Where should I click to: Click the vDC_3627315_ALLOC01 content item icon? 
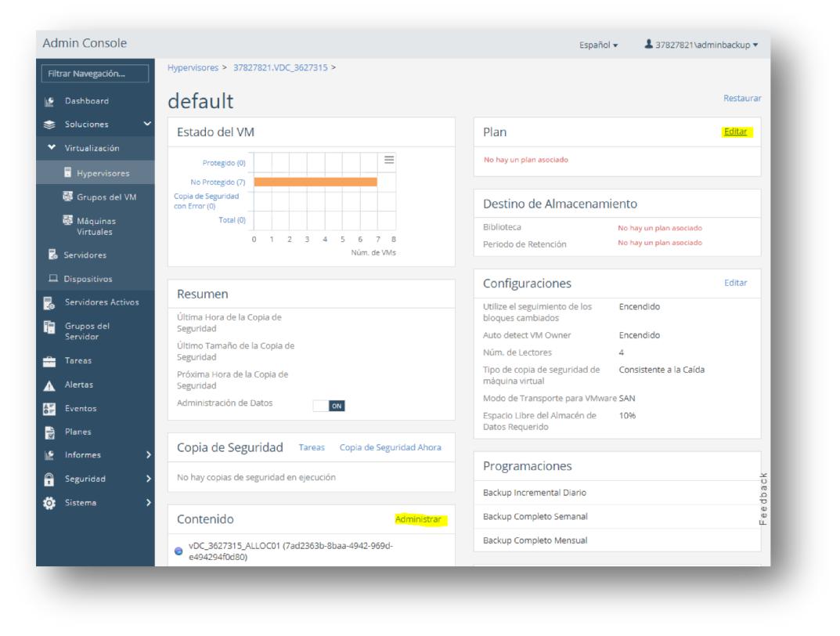(179, 551)
